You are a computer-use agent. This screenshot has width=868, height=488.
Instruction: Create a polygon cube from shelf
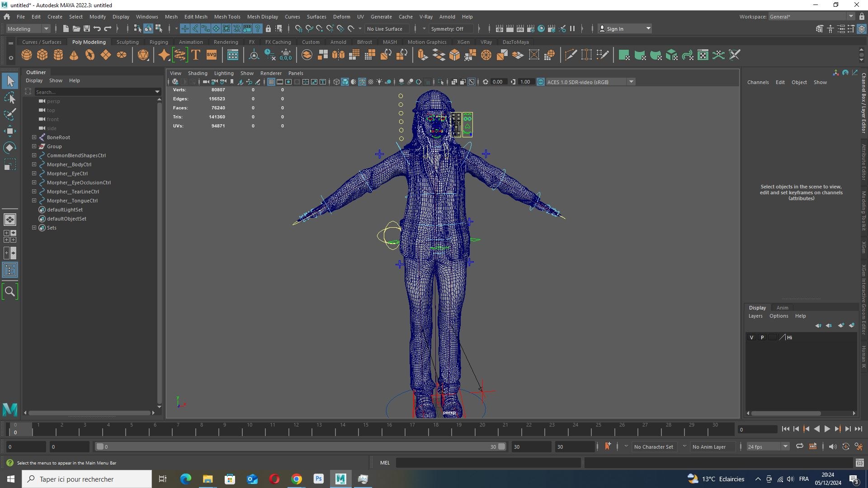42,55
